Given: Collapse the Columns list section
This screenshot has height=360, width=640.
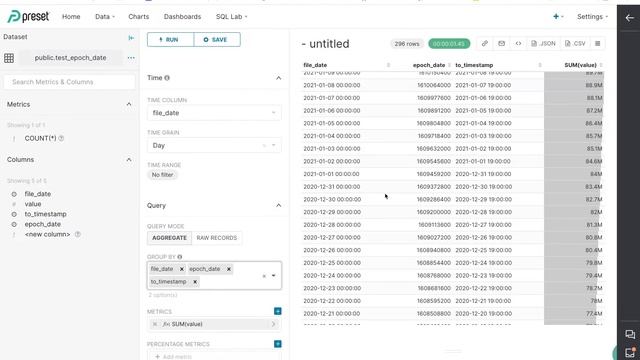Looking at the screenshot, I should coord(129,160).
